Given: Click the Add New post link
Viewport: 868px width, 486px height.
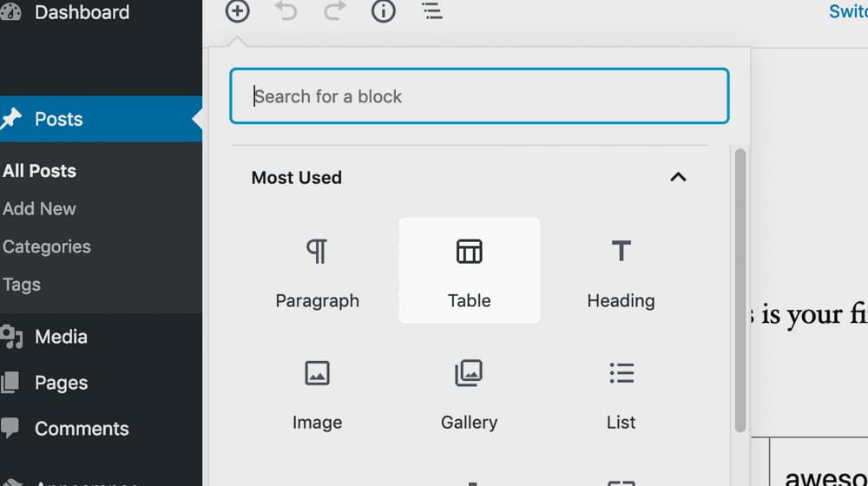Looking at the screenshot, I should 40,208.
